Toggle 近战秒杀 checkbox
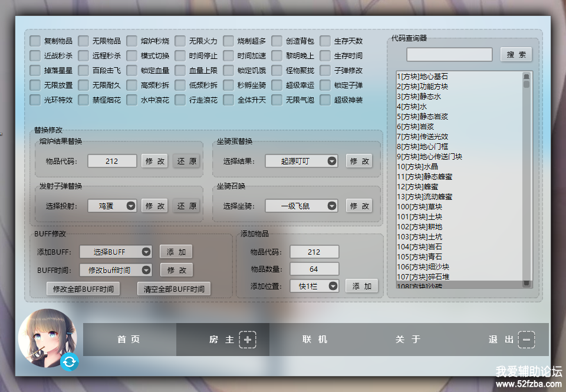Image resolution: width=566 pixels, height=392 pixels. [x=35, y=55]
